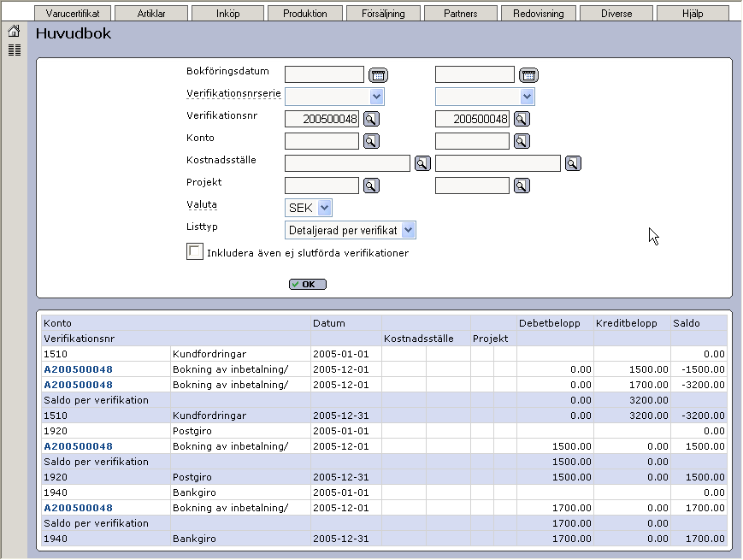Image resolution: width=743 pixels, height=560 pixels.
Task: Go to home via house icon
Action: pyautogui.click(x=15, y=32)
